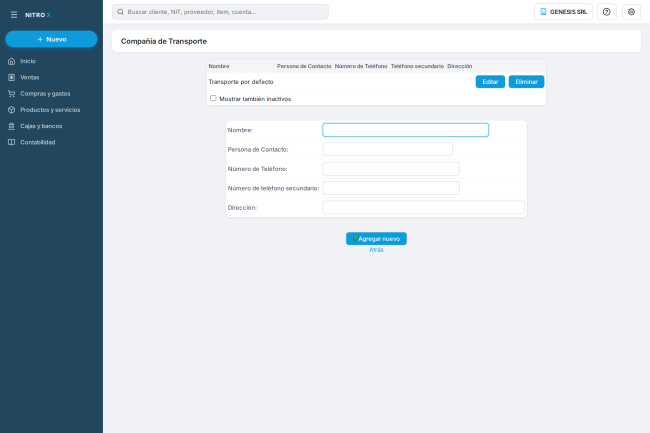Click the top search bar field
The height and width of the screenshot is (433, 650).
(220, 12)
